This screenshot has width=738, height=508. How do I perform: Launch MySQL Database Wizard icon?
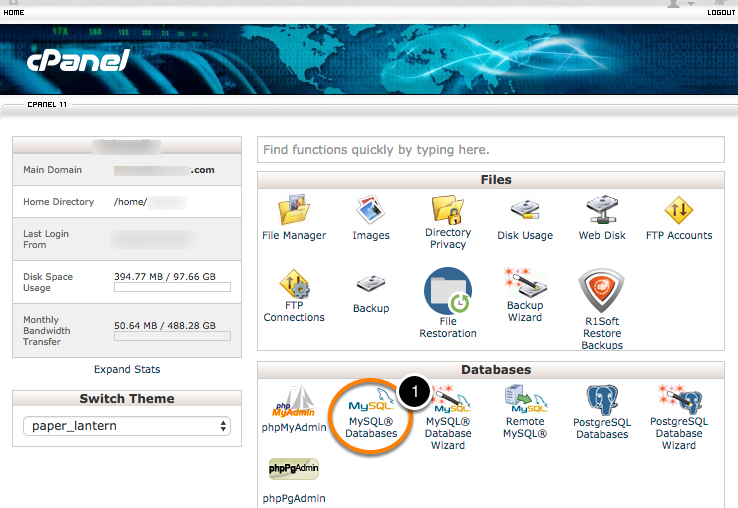[450, 399]
